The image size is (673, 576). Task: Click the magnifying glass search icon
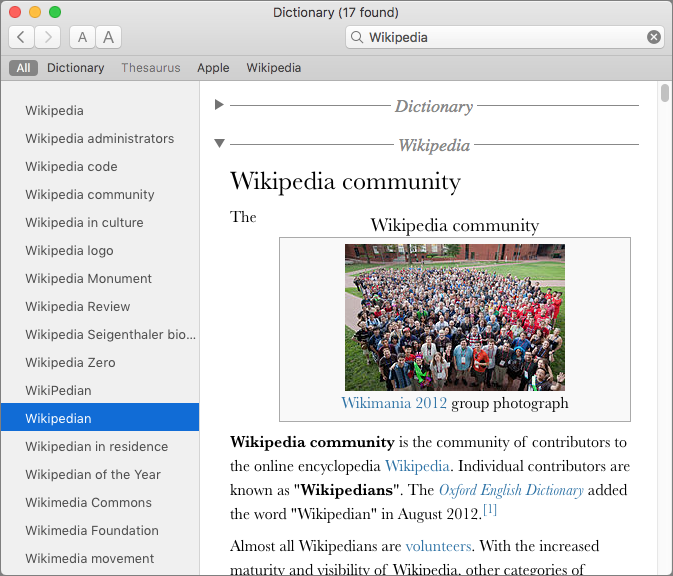pos(357,37)
